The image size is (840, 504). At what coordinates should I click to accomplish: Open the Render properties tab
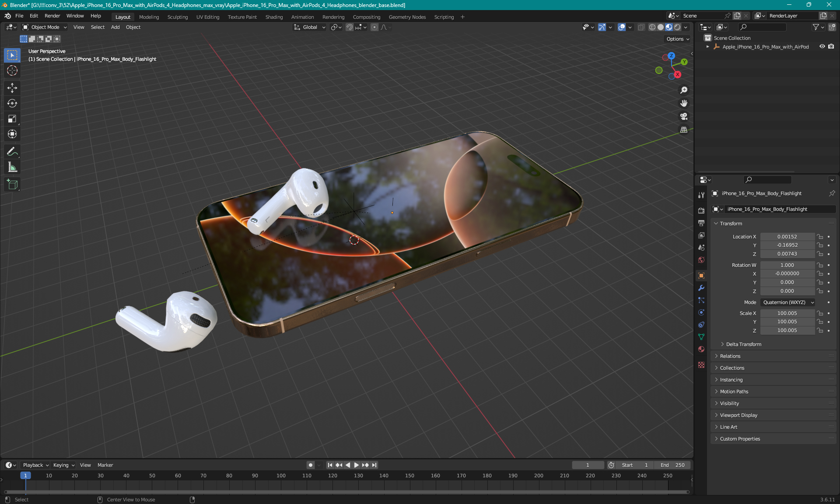tap(701, 210)
